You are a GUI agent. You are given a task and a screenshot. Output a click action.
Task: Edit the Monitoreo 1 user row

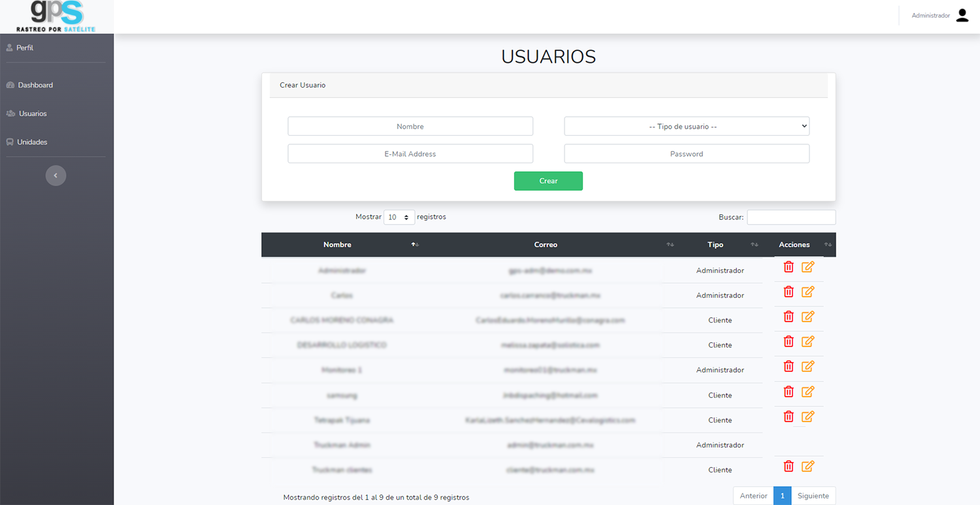click(808, 367)
